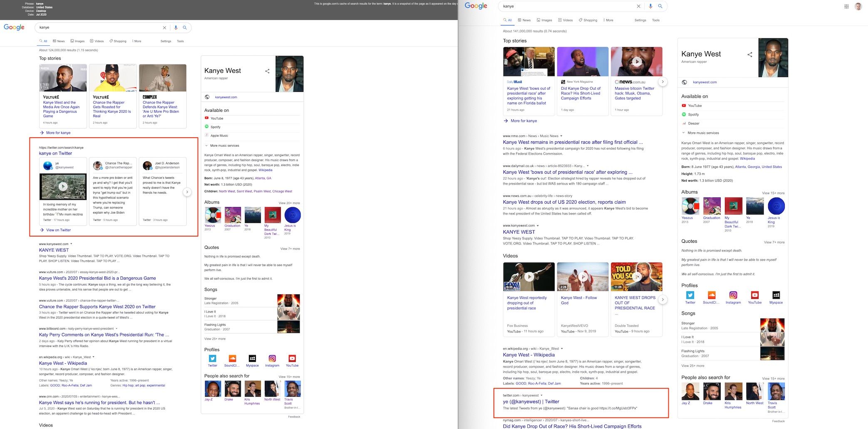The width and height of the screenshot is (868, 429).
Task: Click the next arrow on the Top stories carousel
Action: coord(663,82)
